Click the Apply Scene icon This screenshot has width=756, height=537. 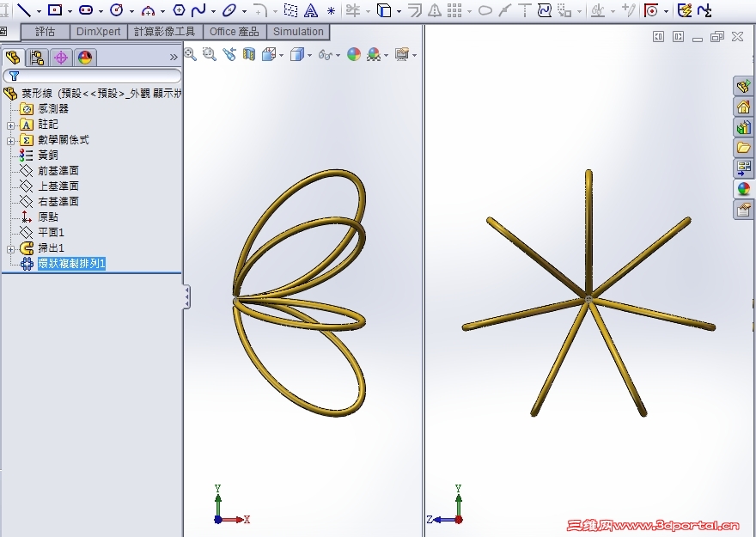[x=374, y=54]
